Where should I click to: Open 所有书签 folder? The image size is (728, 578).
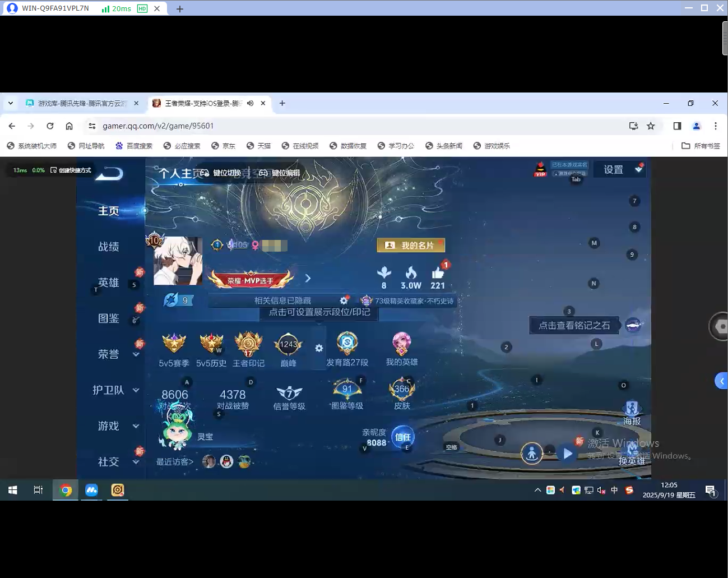click(701, 146)
